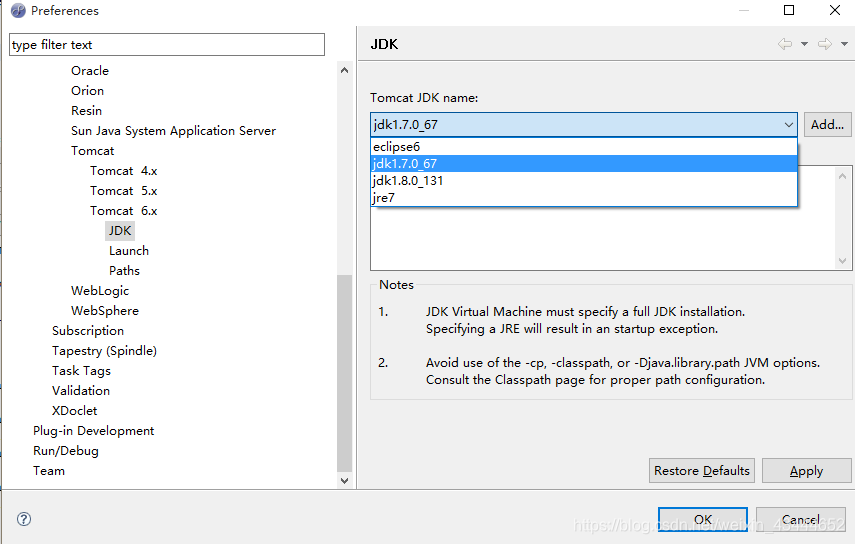Confirm with the OK button
Screen dimensions: 855x544
[702, 519]
